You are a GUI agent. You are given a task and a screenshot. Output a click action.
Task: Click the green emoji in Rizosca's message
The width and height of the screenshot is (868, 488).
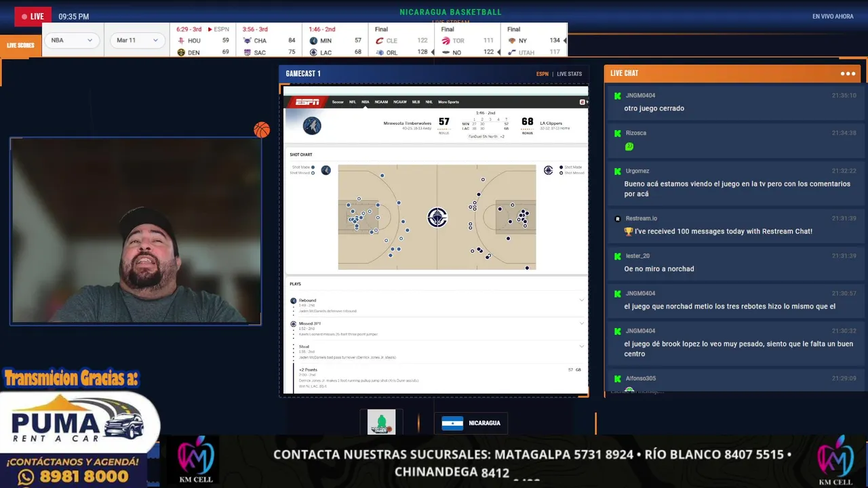click(629, 146)
